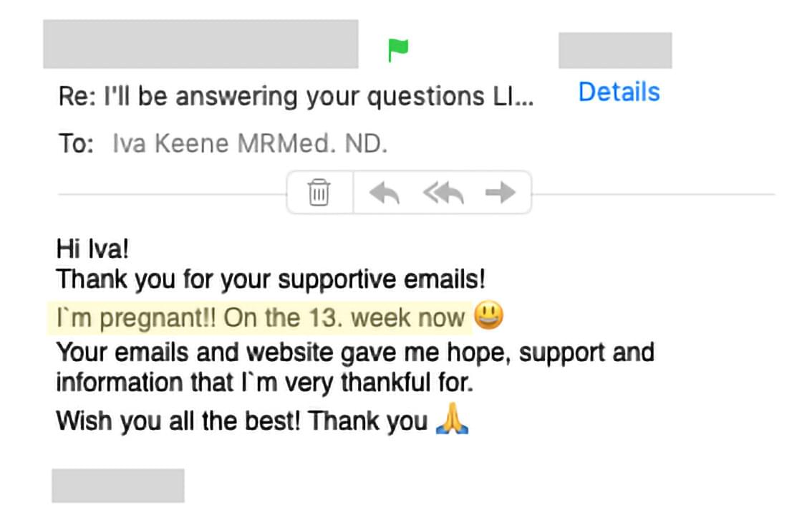Click the email subject line text
The height and width of the screenshot is (518, 812).
pyautogui.click(x=296, y=96)
